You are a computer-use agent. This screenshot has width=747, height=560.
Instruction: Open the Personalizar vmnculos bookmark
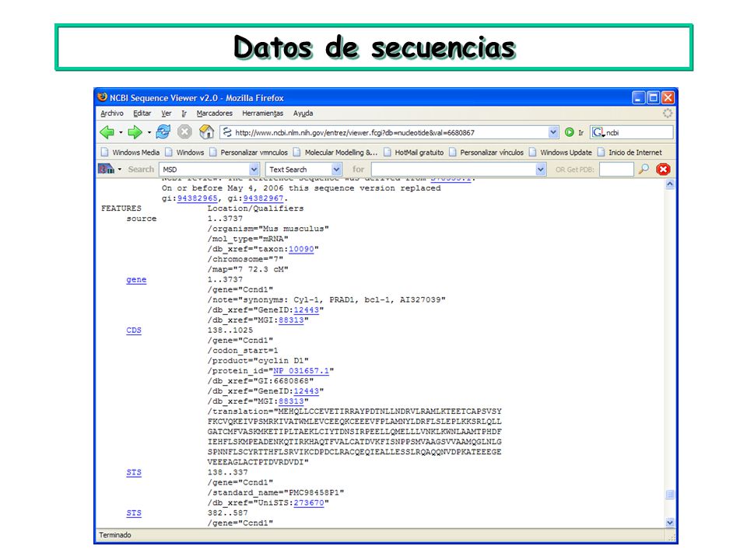[x=249, y=152]
